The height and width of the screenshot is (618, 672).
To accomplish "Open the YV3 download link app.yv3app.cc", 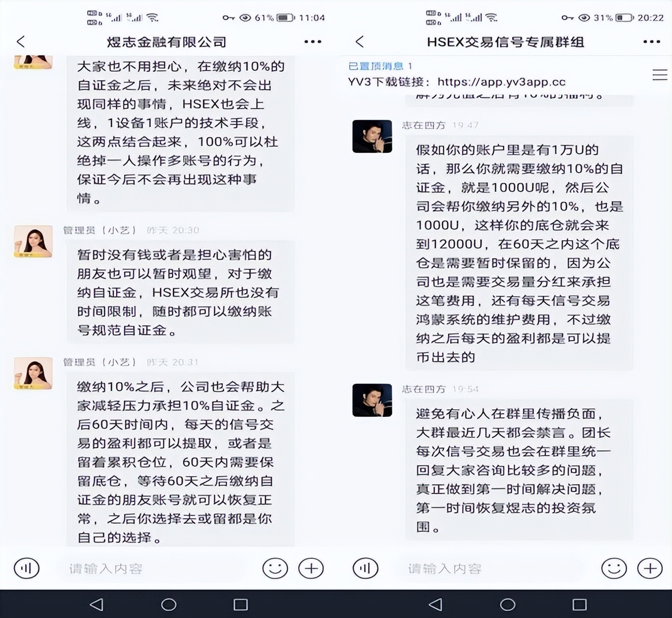I will coord(501,81).
